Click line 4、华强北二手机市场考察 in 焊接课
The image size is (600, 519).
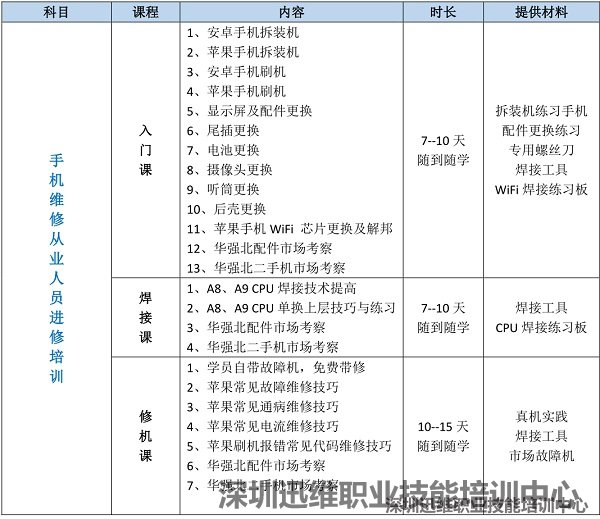262,347
